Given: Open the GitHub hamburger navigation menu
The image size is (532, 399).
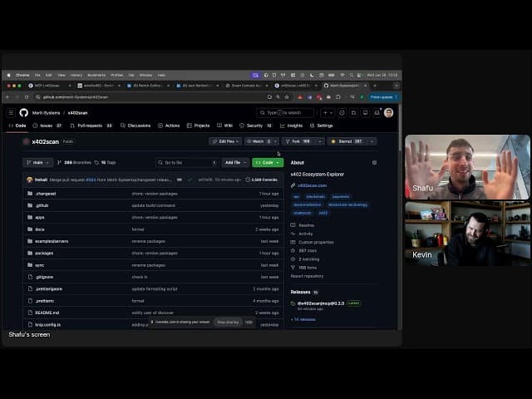Looking at the screenshot, I should tap(11, 113).
